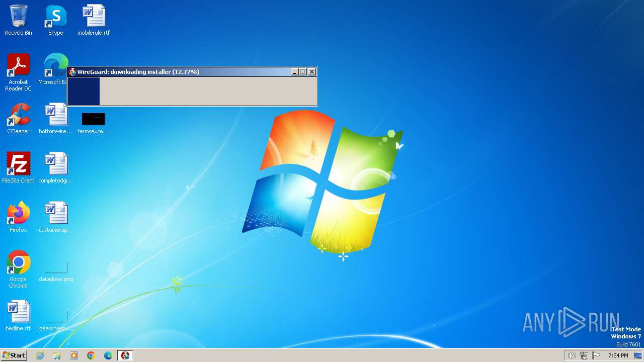Select the completedgi document icon
Image resolution: width=644 pixels, height=362 pixels.
56,168
